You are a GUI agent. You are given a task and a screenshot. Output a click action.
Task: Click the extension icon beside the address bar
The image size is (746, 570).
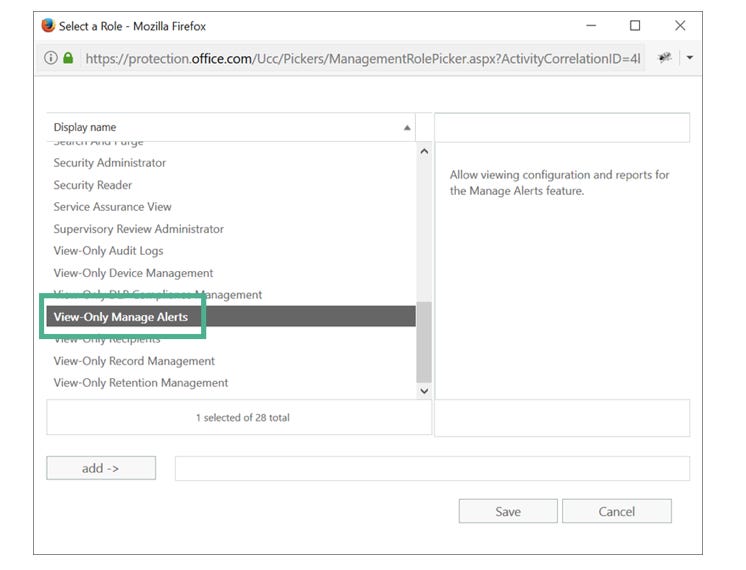point(665,58)
